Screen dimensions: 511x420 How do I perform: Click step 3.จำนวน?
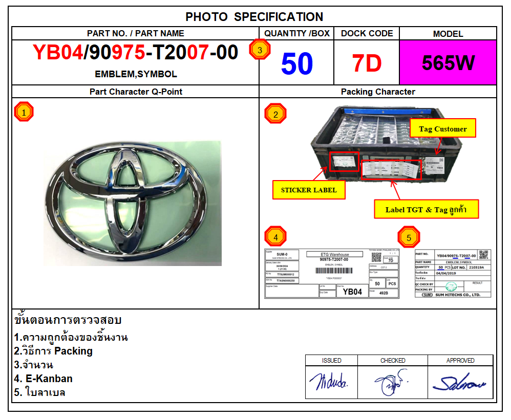[34, 365]
